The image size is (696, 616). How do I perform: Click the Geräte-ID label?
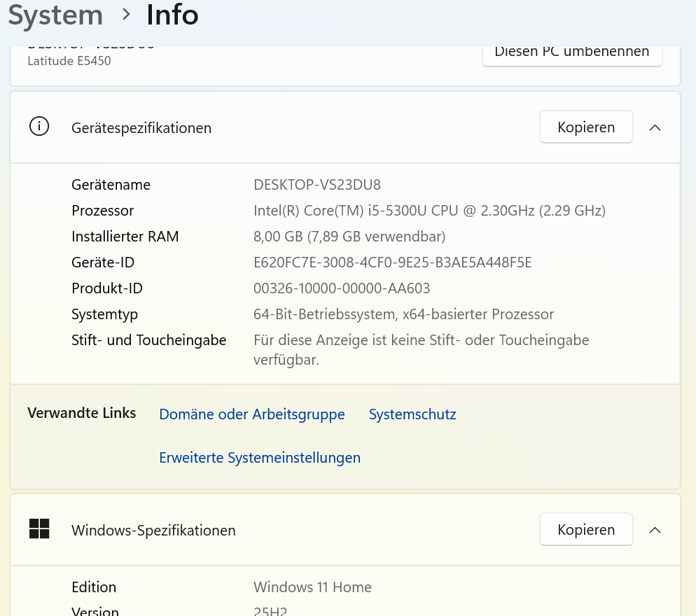click(103, 262)
